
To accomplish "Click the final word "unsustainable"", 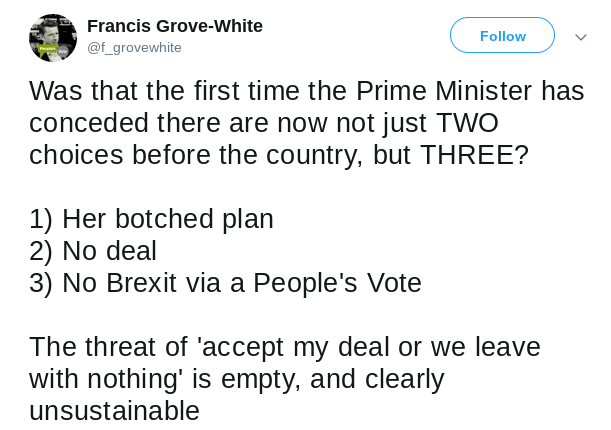I will click(114, 411).
